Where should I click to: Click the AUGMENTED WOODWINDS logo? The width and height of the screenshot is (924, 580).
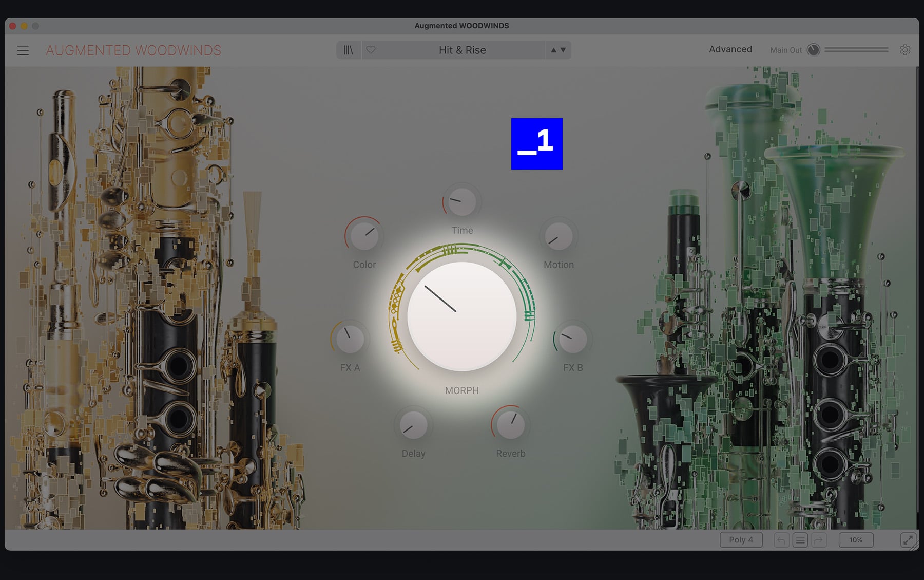click(133, 50)
